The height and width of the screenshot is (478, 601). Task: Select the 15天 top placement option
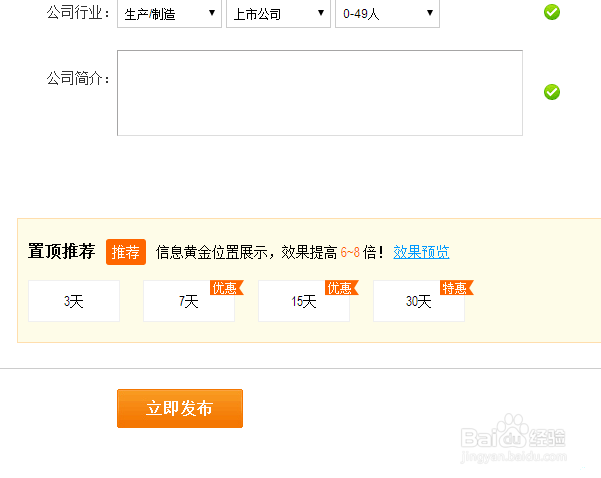point(304,301)
